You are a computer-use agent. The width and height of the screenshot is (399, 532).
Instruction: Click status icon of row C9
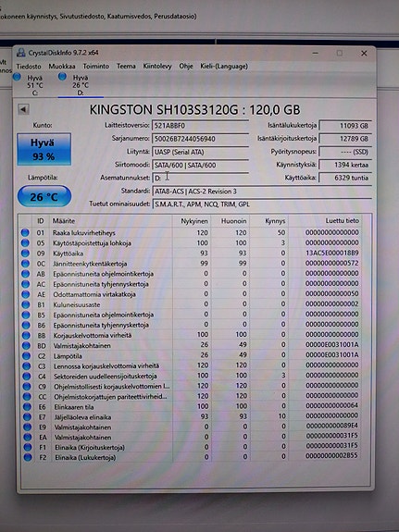click(x=27, y=387)
